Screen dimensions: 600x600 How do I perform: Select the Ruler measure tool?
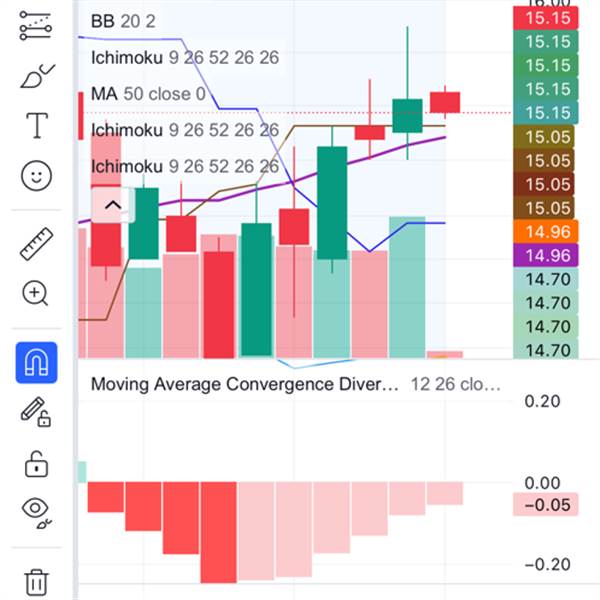(36, 243)
